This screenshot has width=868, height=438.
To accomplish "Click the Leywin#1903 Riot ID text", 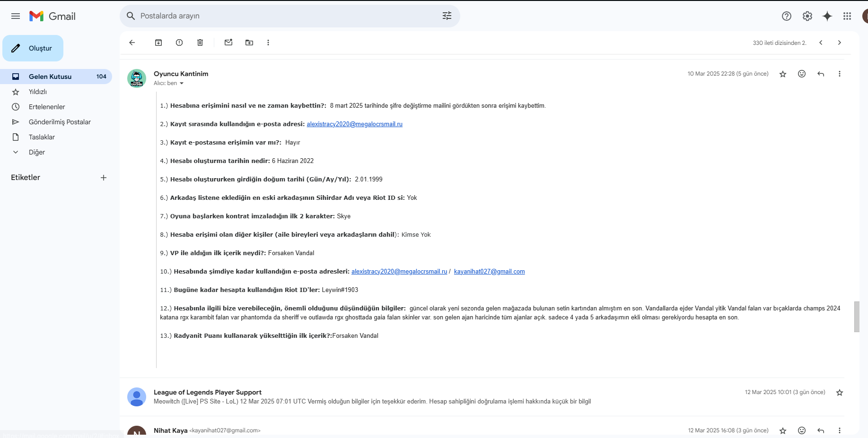I will coord(340,290).
